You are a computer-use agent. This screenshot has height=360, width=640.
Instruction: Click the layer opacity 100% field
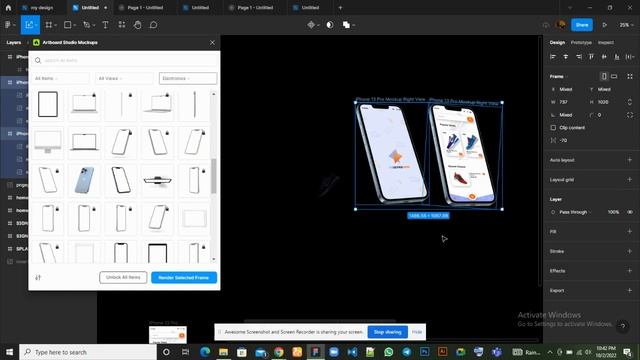(x=613, y=212)
